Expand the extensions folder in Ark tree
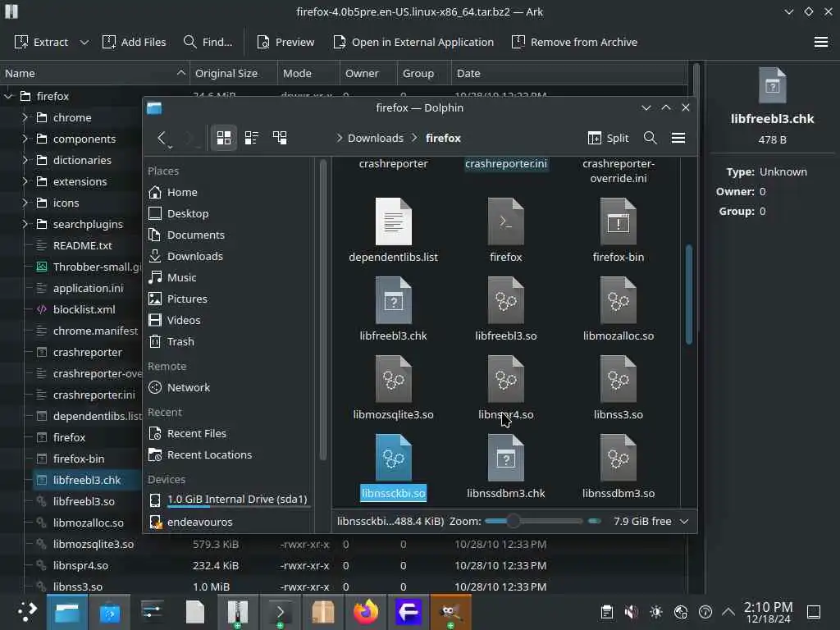The width and height of the screenshot is (840, 630). tap(25, 181)
